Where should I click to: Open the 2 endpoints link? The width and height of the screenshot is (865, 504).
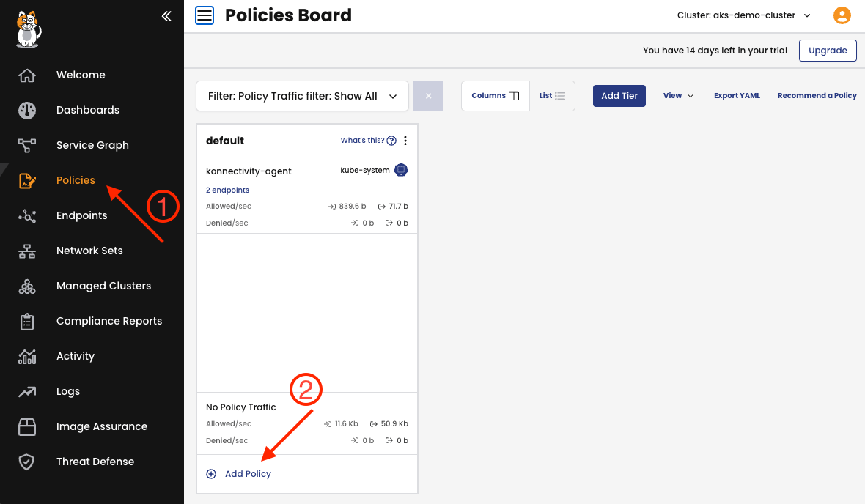(x=227, y=190)
